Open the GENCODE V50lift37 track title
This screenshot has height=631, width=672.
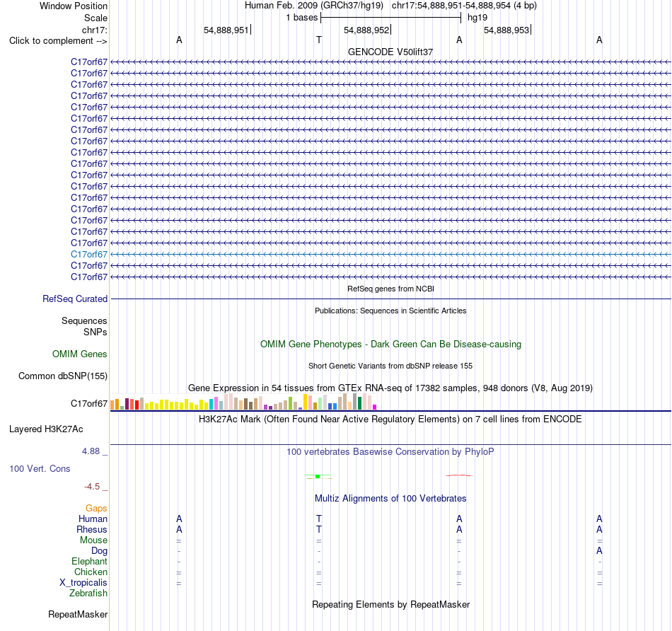point(390,52)
